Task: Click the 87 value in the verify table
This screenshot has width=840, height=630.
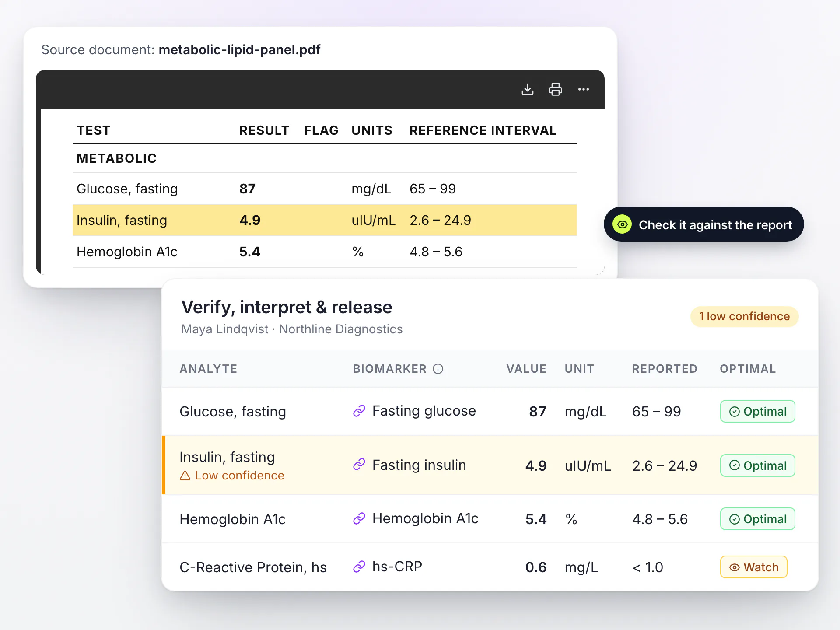Action: [538, 412]
